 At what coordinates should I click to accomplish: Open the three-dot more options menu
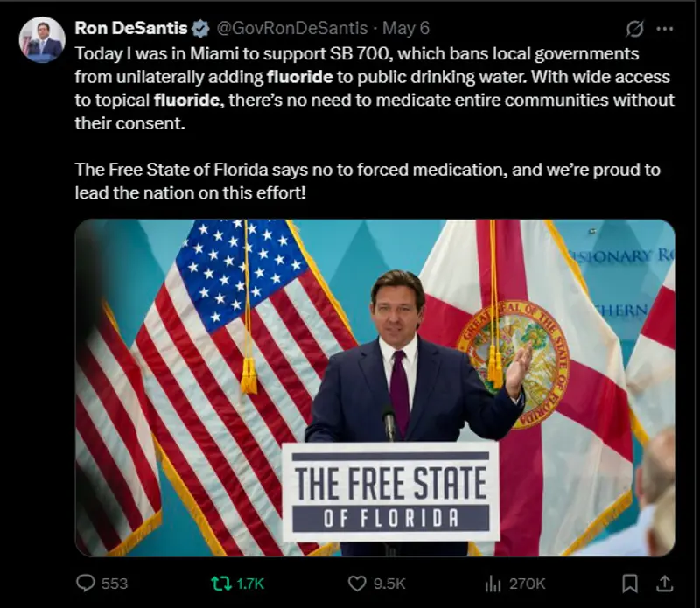point(665,29)
